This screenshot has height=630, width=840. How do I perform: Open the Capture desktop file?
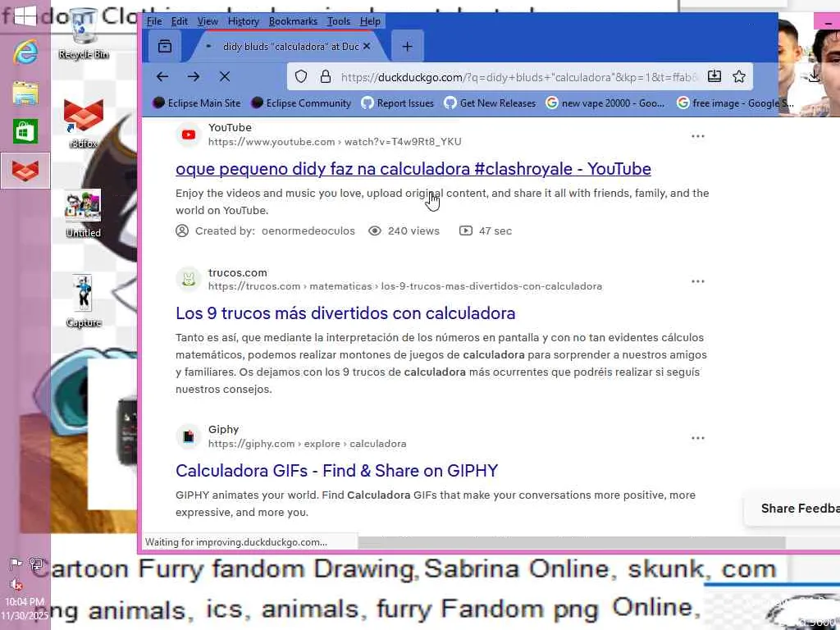click(84, 301)
